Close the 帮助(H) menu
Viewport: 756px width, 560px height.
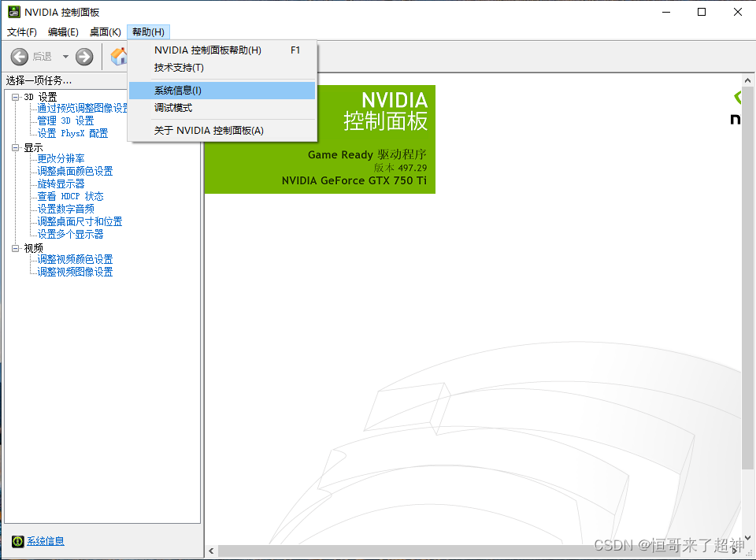click(x=149, y=32)
